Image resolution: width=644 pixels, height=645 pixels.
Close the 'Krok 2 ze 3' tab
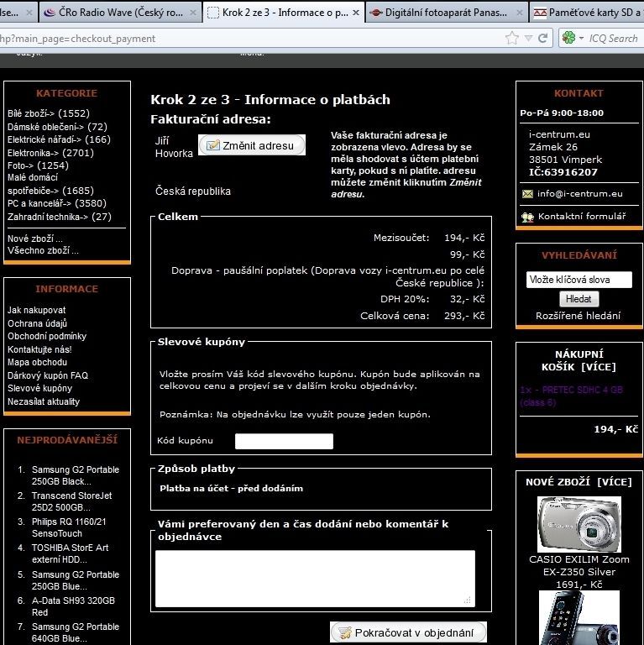356,13
